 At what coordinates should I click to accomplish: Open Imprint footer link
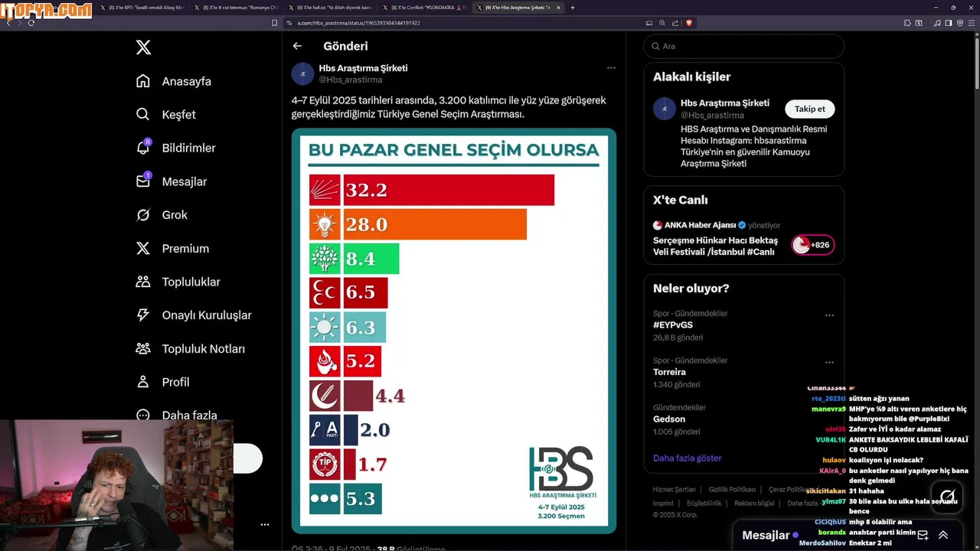[663, 504]
